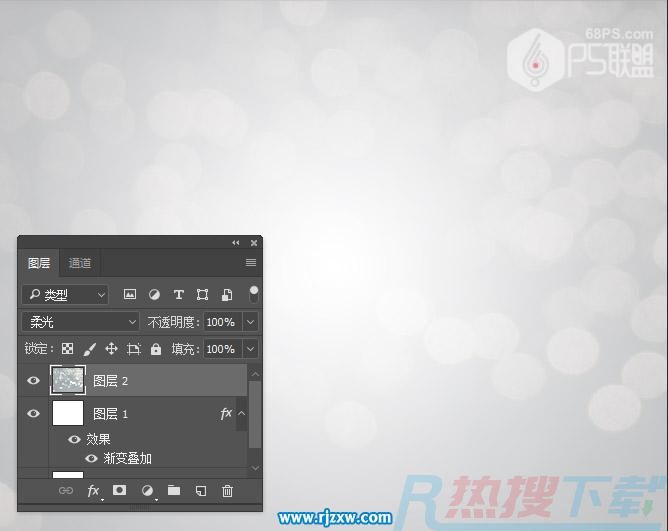Open the layer filter type dropdown
Viewport: 668px width, 531px height.
tap(65, 294)
